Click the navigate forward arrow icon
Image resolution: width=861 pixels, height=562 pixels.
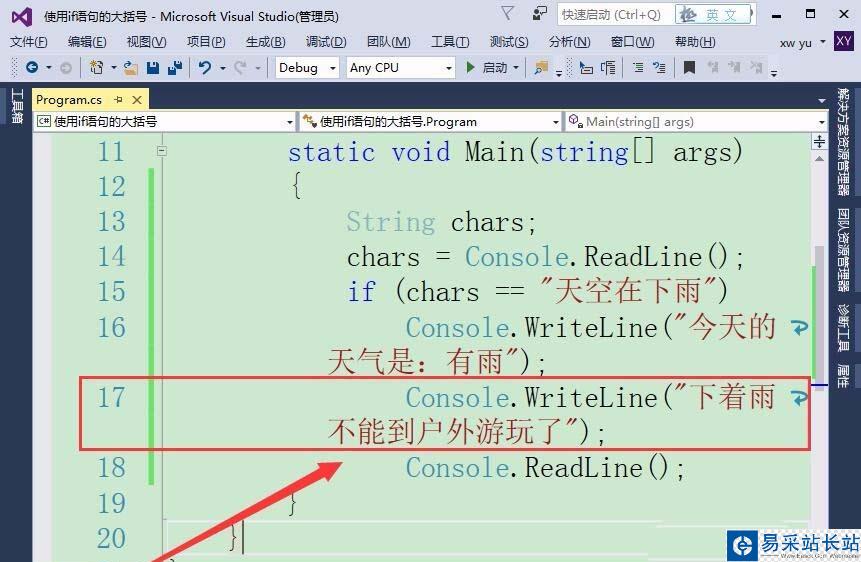tap(66, 68)
